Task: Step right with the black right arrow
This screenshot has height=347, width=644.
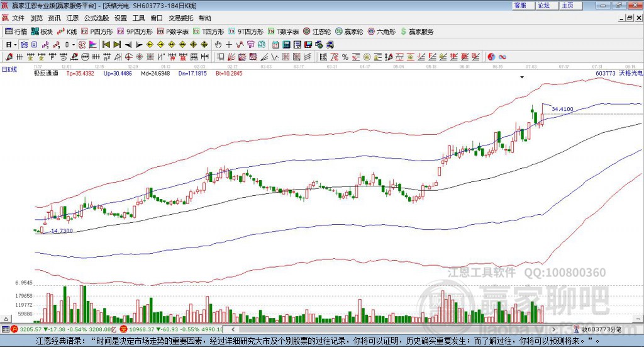Action: [139, 45]
